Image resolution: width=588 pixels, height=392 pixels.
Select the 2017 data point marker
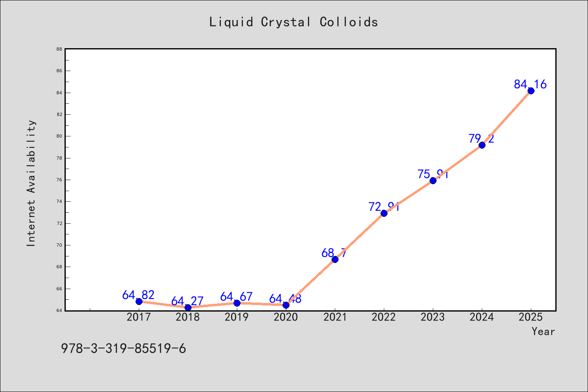[139, 301]
